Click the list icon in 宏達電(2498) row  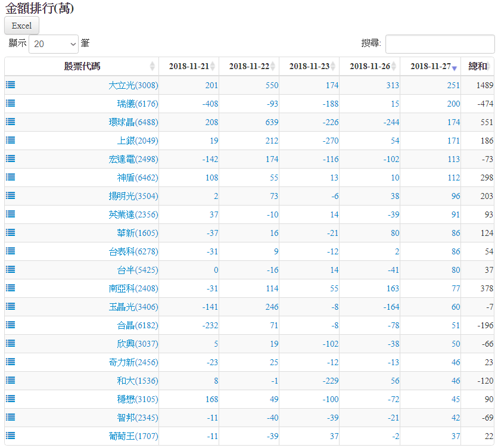tap(11, 158)
